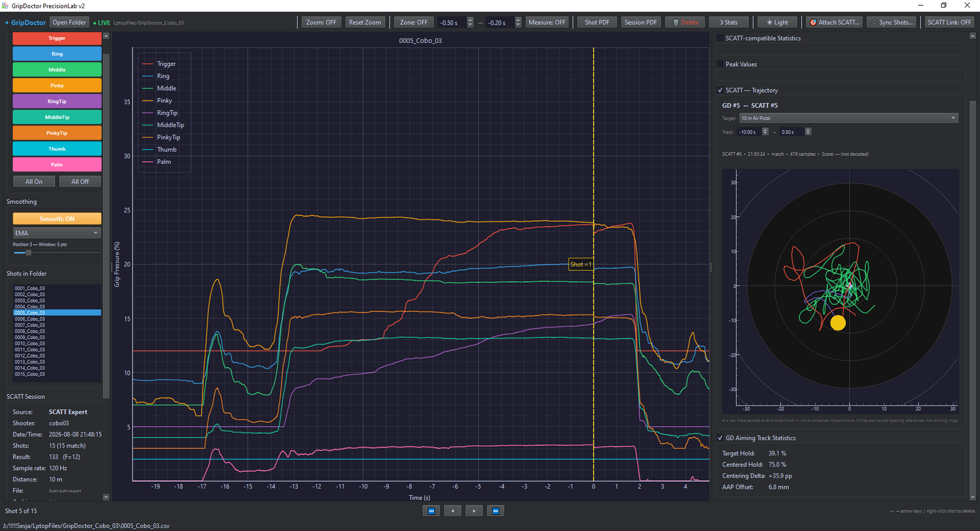The image size is (980, 531).
Task: Toggle the Zoom mode
Action: click(322, 23)
